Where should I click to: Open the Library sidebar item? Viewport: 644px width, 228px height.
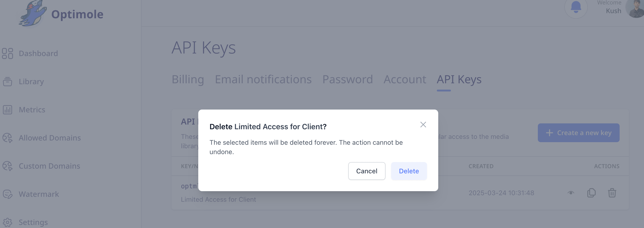[x=31, y=82]
